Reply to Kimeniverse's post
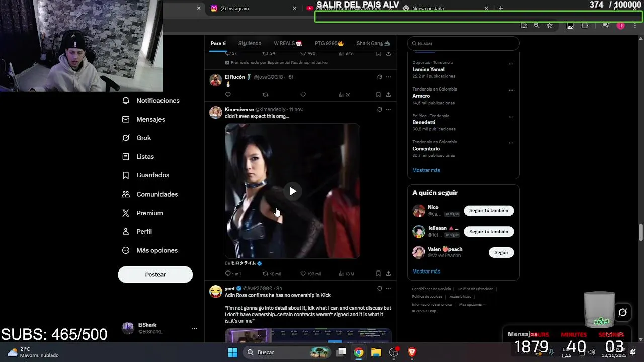 pos(233,274)
